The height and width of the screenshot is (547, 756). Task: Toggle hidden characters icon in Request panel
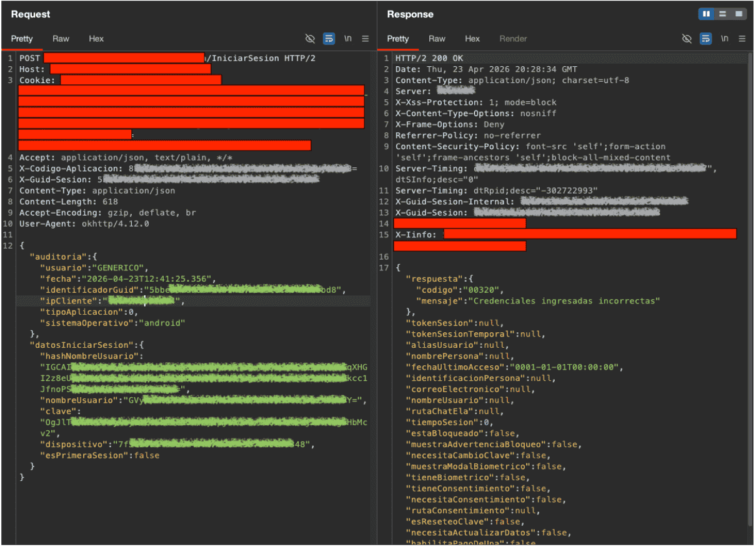coord(310,39)
